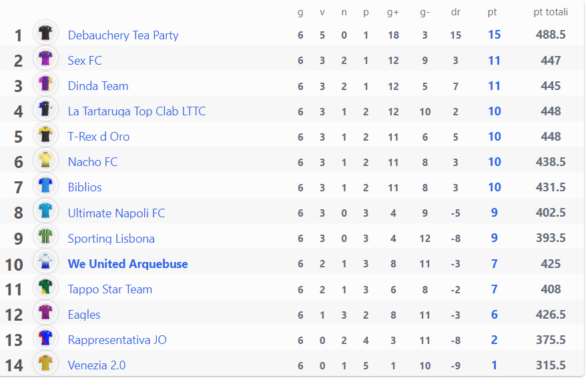Viewport: 588px width, 382px height.
Task: Open the Dinda Team link
Action: (x=98, y=86)
